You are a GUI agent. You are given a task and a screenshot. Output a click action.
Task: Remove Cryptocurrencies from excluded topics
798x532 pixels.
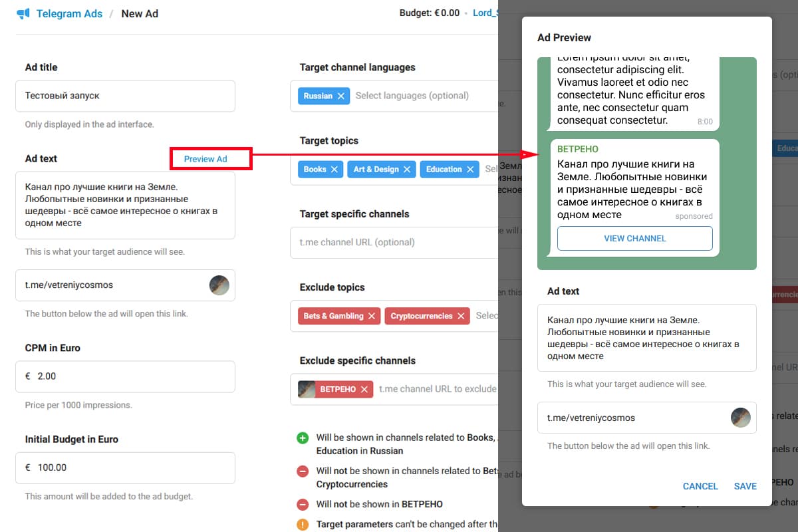(x=461, y=316)
